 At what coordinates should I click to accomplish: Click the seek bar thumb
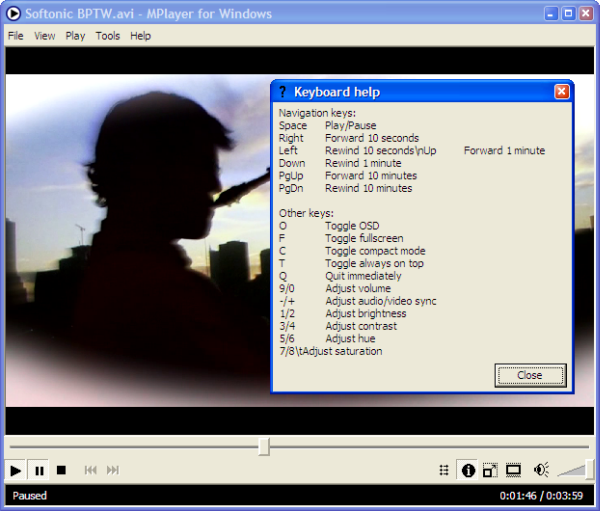coord(263,446)
